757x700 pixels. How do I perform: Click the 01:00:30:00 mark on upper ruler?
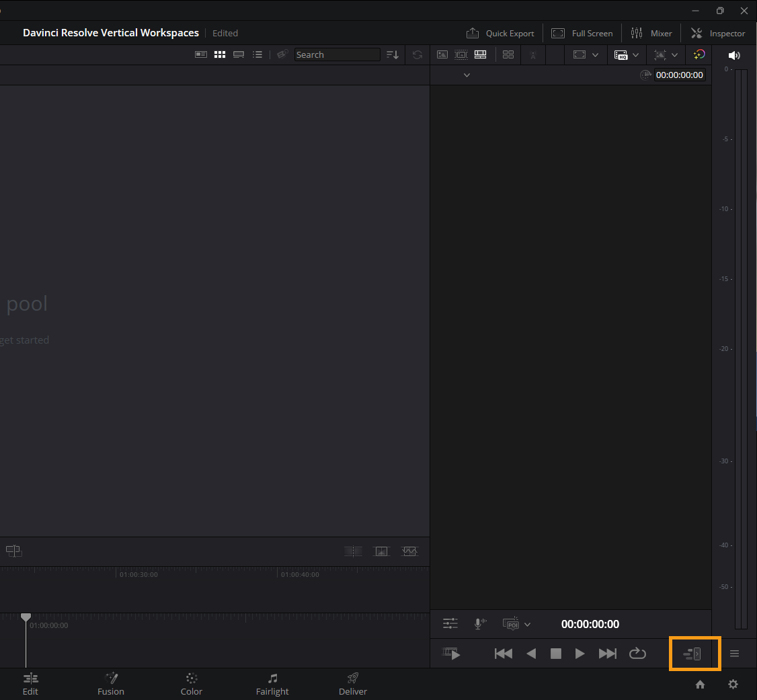(x=138, y=574)
